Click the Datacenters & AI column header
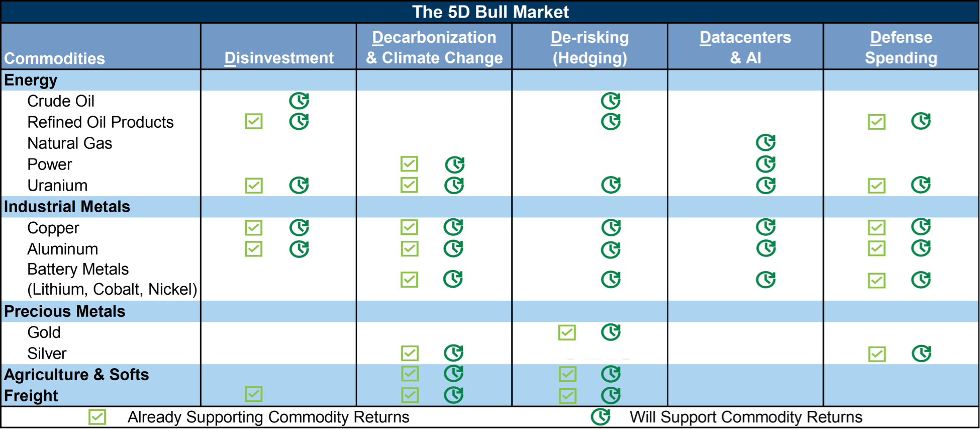 745,47
